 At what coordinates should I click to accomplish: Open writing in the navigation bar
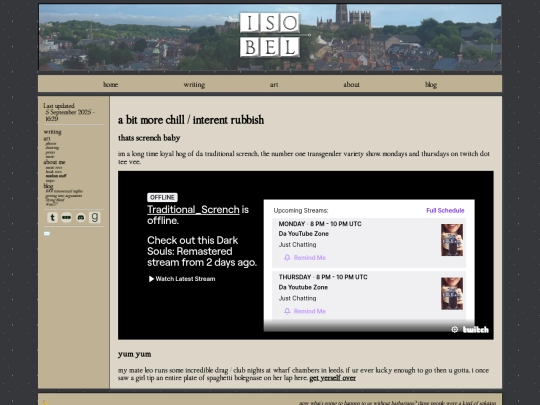click(x=194, y=84)
